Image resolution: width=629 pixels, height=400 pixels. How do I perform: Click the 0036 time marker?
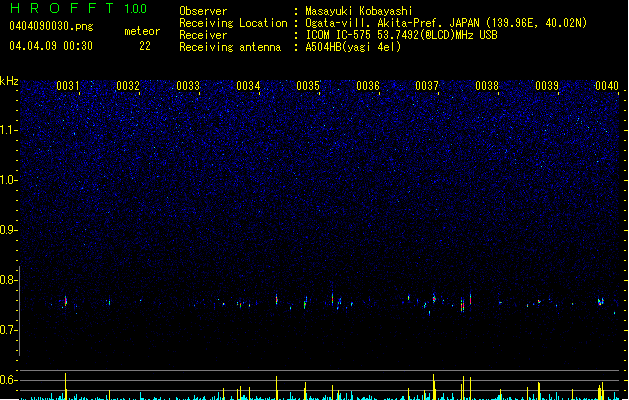coord(368,86)
